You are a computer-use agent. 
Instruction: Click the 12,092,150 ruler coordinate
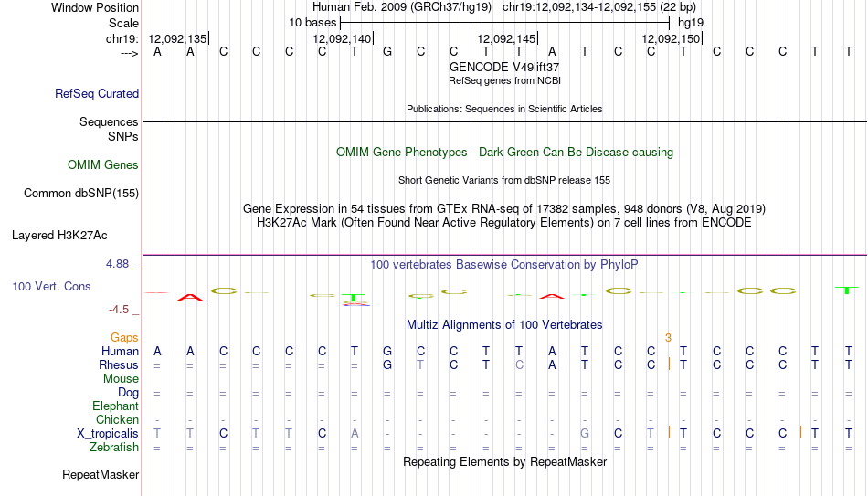671,38
